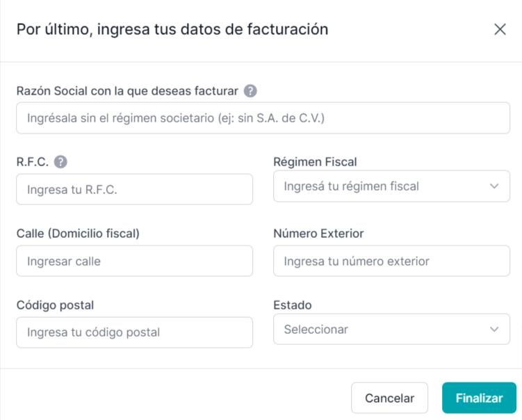Focus the 'Ingresa tu código postal' field

[134, 332]
